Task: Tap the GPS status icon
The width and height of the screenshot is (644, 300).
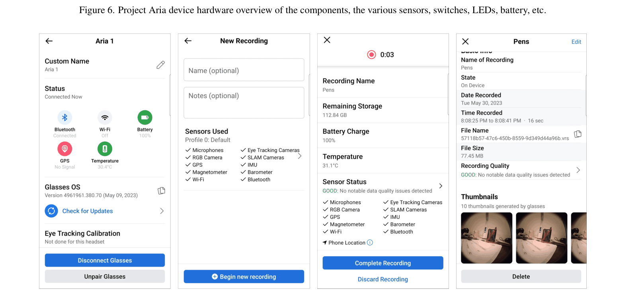Action: pos(64,149)
